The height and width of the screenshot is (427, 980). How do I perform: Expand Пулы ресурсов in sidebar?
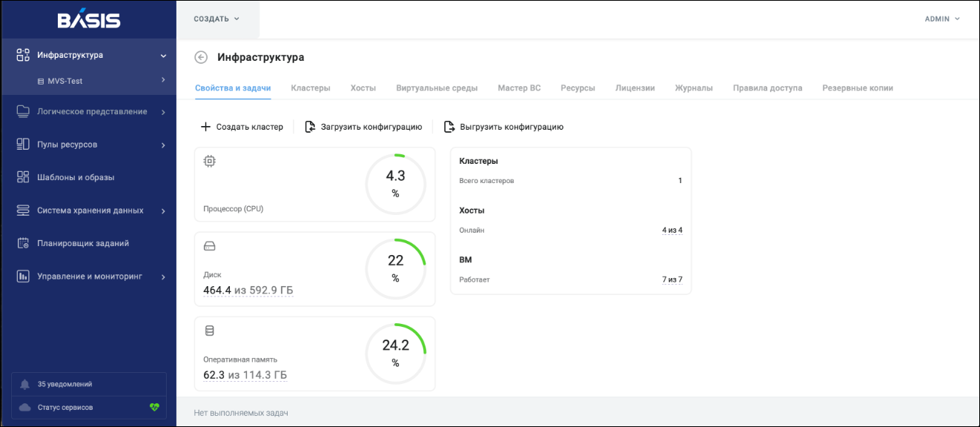[163, 145]
